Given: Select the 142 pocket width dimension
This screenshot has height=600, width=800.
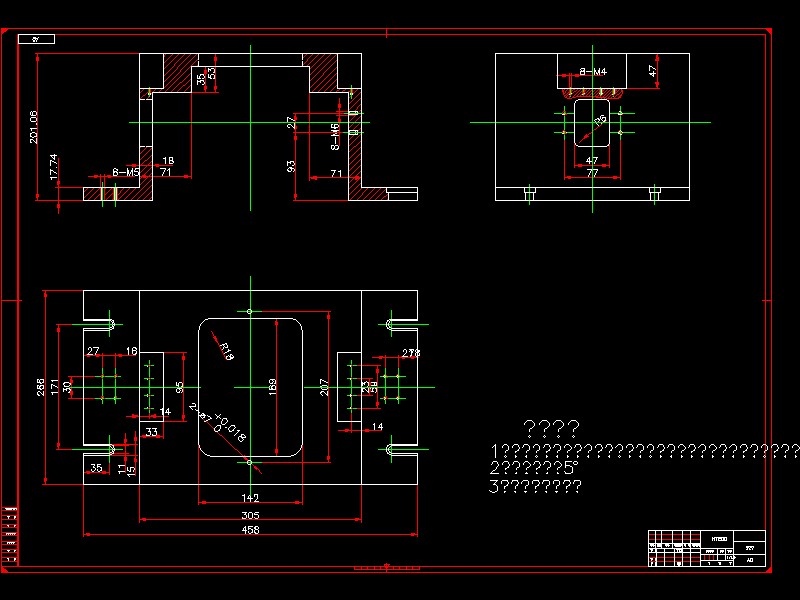Looking at the screenshot, I should (x=250, y=497).
